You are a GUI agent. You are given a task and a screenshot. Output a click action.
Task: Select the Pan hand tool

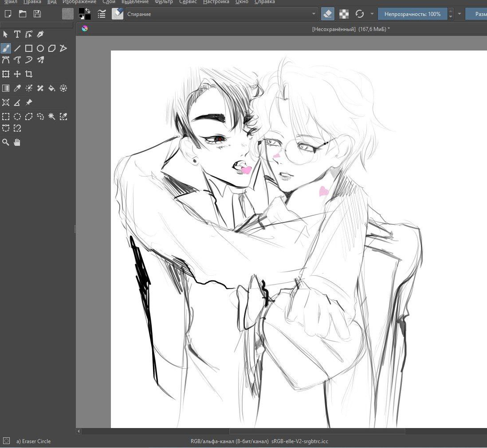point(17,142)
